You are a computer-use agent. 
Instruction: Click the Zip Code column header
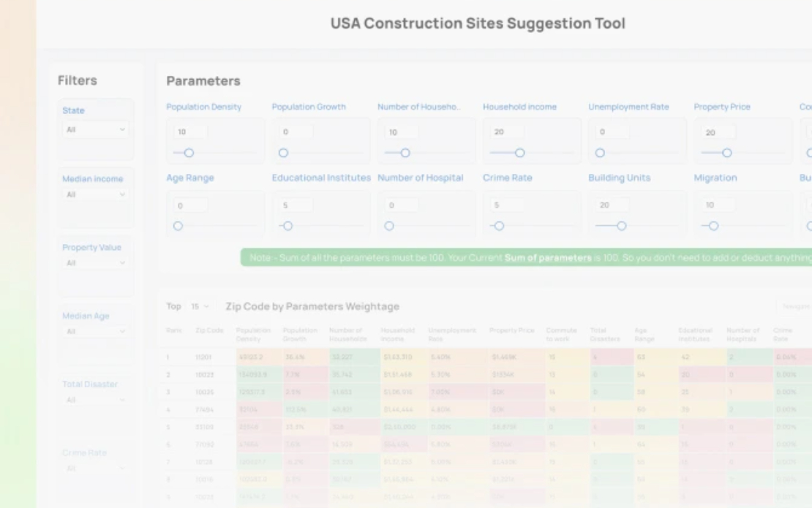click(209, 330)
